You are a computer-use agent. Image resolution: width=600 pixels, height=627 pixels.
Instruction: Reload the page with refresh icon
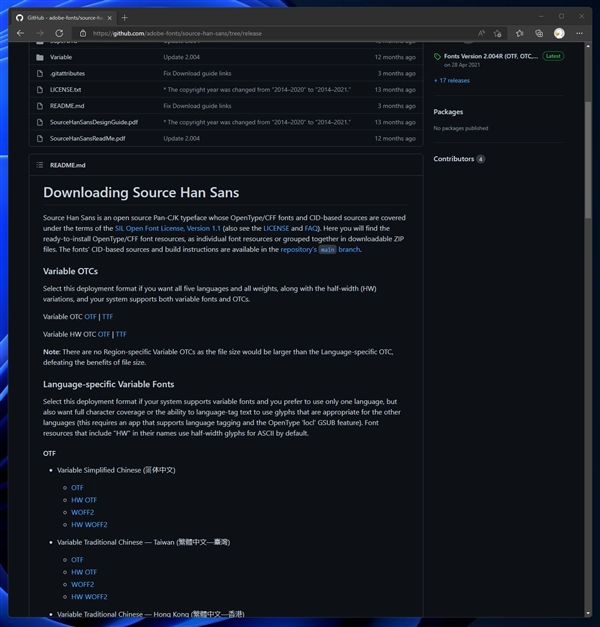pyautogui.click(x=59, y=33)
